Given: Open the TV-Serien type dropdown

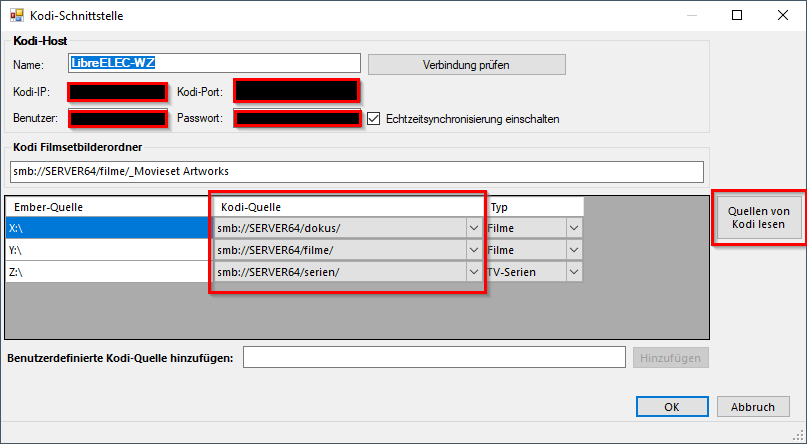Looking at the screenshot, I should pos(574,272).
